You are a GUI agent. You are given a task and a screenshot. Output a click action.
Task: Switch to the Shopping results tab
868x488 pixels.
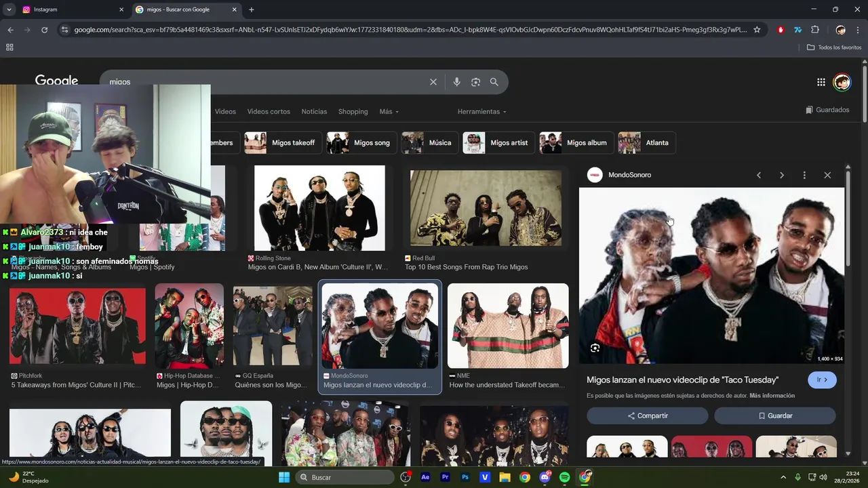tap(353, 112)
